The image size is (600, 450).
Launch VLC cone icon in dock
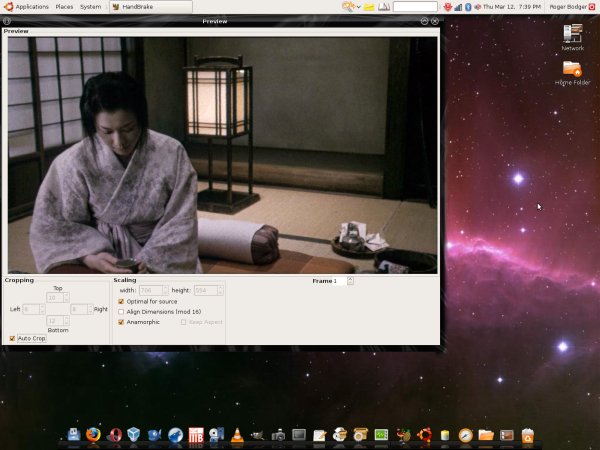(236, 435)
